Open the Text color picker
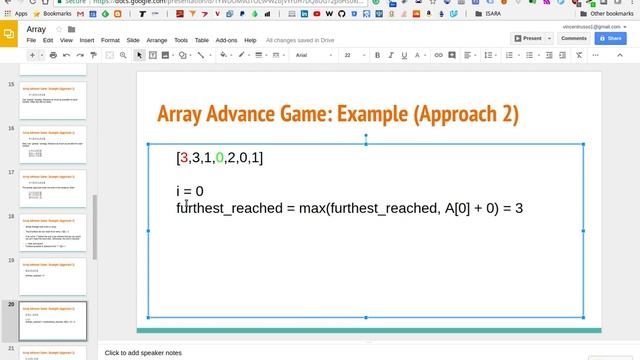Screen dimensions: 640x360 [418, 55]
